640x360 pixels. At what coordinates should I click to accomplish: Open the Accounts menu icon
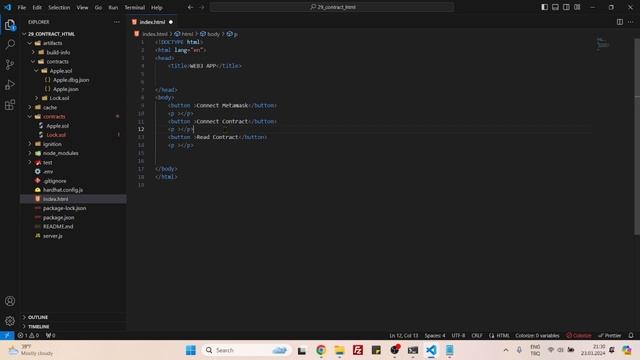(x=10, y=301)
